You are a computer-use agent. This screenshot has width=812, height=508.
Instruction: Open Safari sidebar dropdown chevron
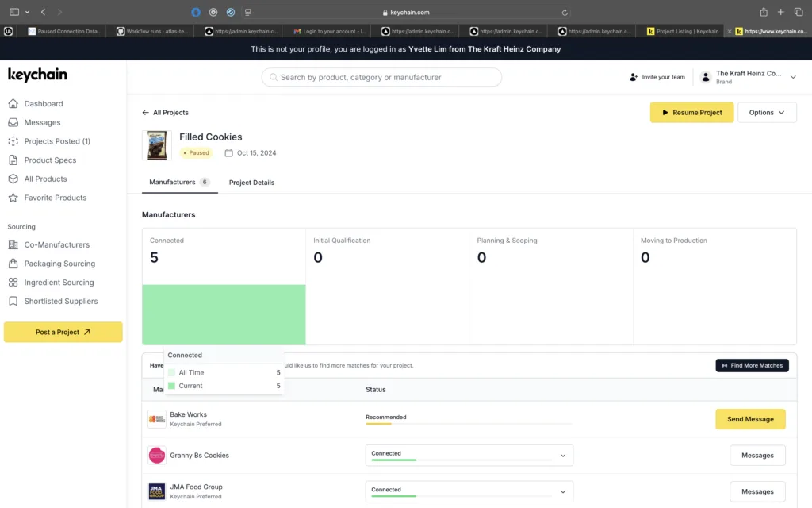pos(27,12)
